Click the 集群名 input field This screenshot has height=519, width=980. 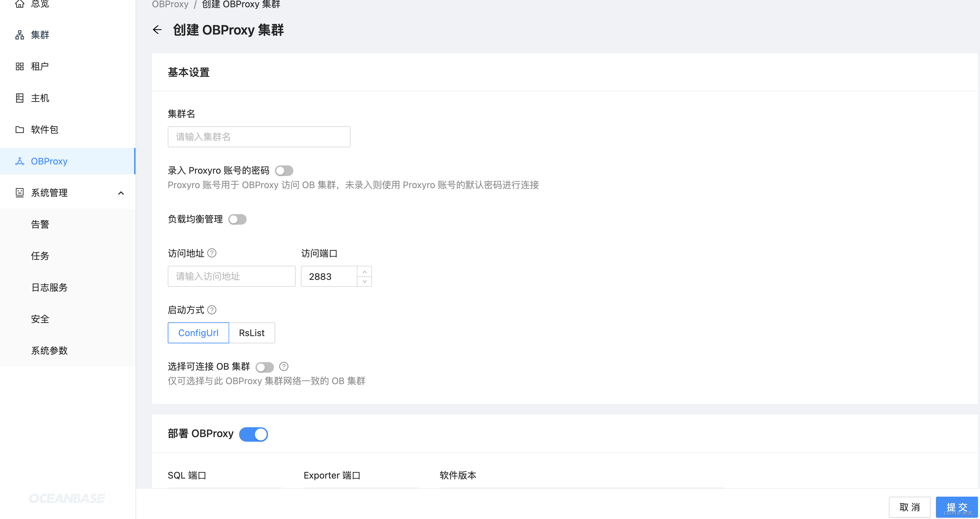point(259,137)
